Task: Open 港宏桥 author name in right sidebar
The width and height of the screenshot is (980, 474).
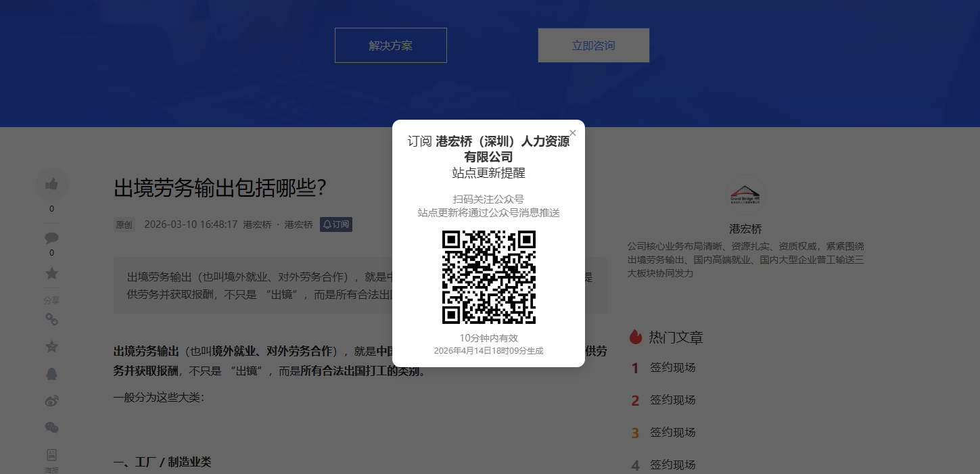Action: click(745, 229)
